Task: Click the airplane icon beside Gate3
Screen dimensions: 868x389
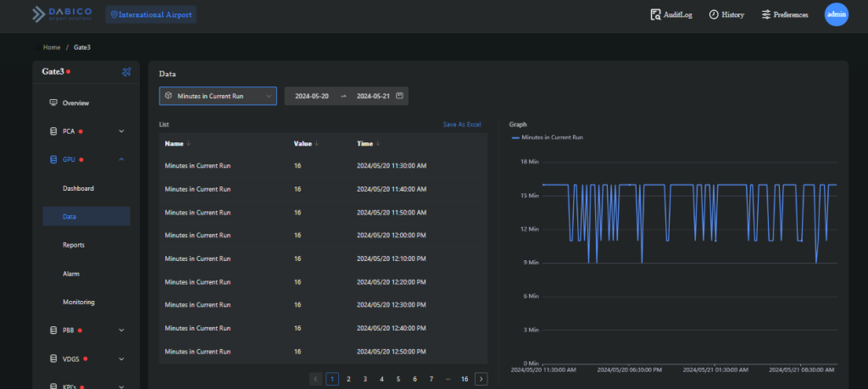Action: (126, 72)
